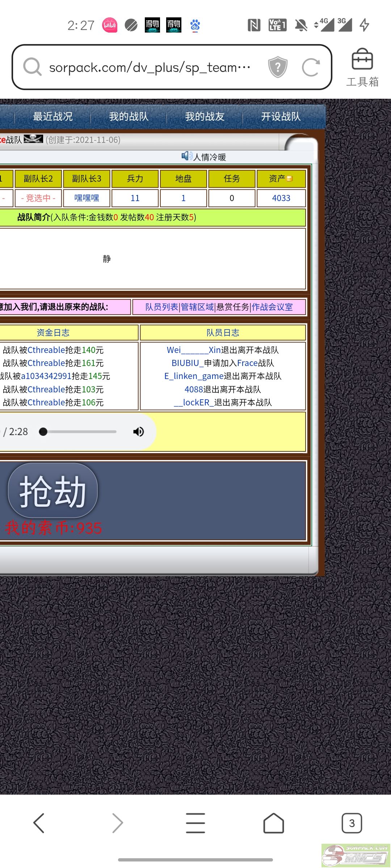
Task: Open 我的战友 menu item
Action: point(205,116)
